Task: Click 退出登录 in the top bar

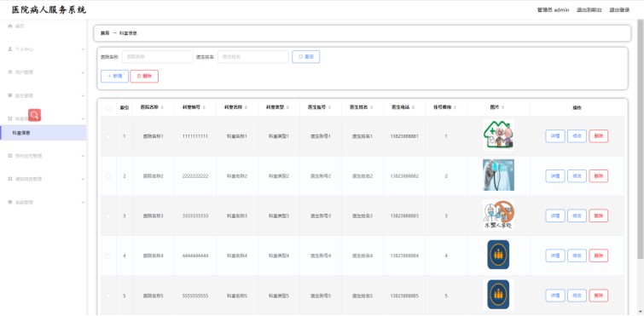Action: tap(619, 10)
